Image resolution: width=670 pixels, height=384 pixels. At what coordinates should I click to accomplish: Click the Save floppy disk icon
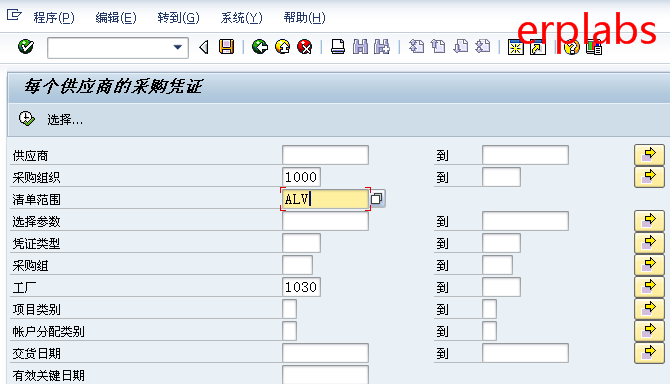pos(226,47)
